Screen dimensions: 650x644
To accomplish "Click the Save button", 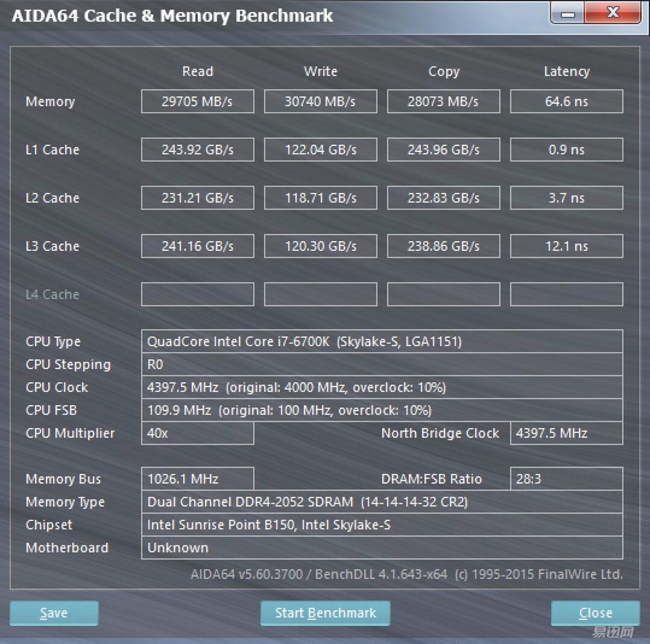I will 54,613.
